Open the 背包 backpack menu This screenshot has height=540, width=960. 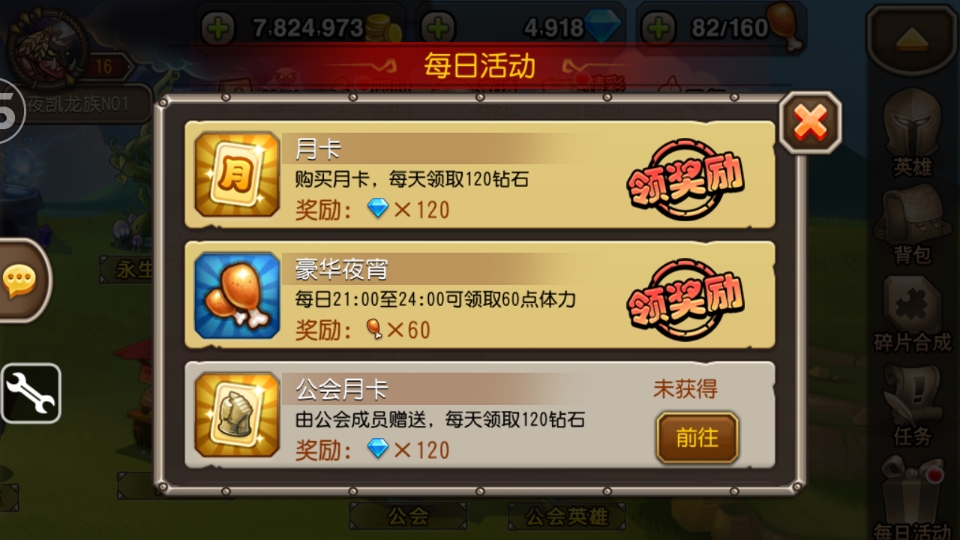pyautogui.click(x=912, y=225)
